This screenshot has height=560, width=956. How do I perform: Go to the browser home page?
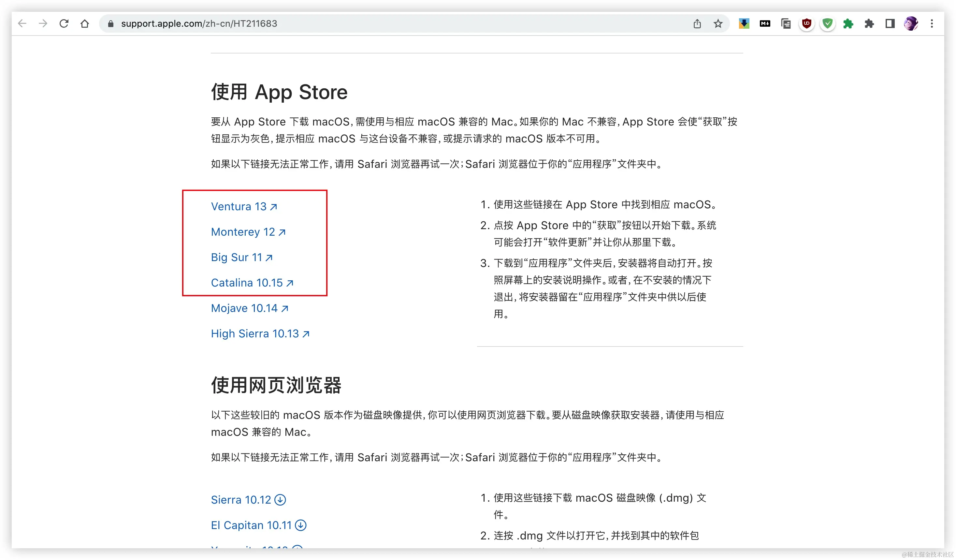85,23
